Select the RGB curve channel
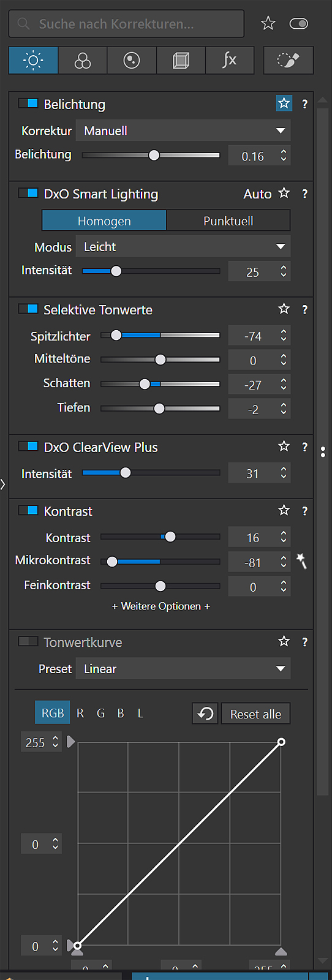 (53, 713)
